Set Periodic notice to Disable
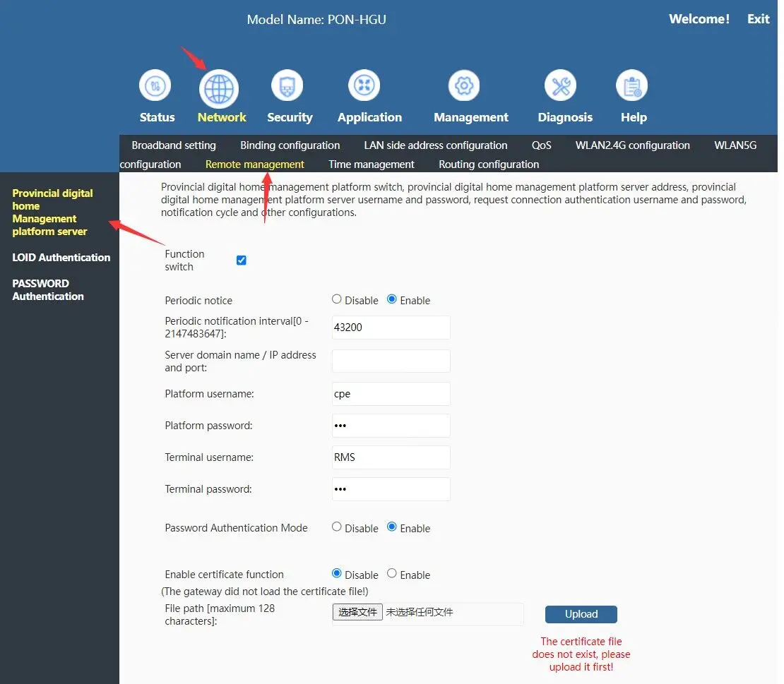The height and width of the screenshot is (684, 784). 337,299
